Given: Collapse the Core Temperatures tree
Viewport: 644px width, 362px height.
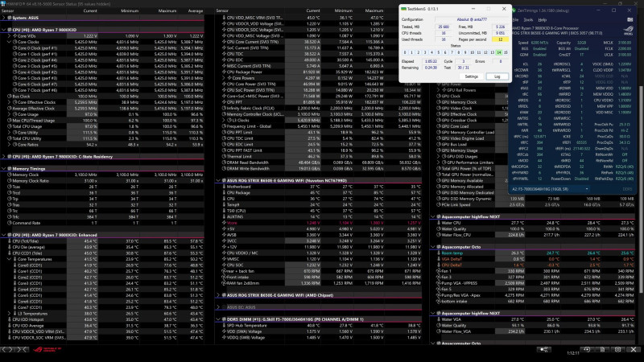Looking at the screenshot, I should pos(9,259).
